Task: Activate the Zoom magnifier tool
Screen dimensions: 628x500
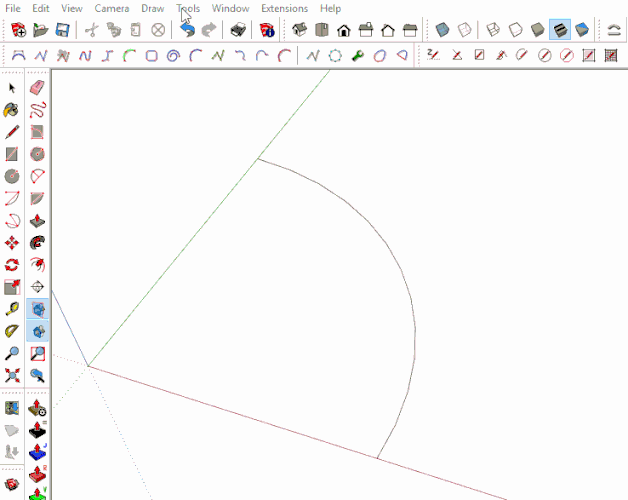Action: coord(12,353)
